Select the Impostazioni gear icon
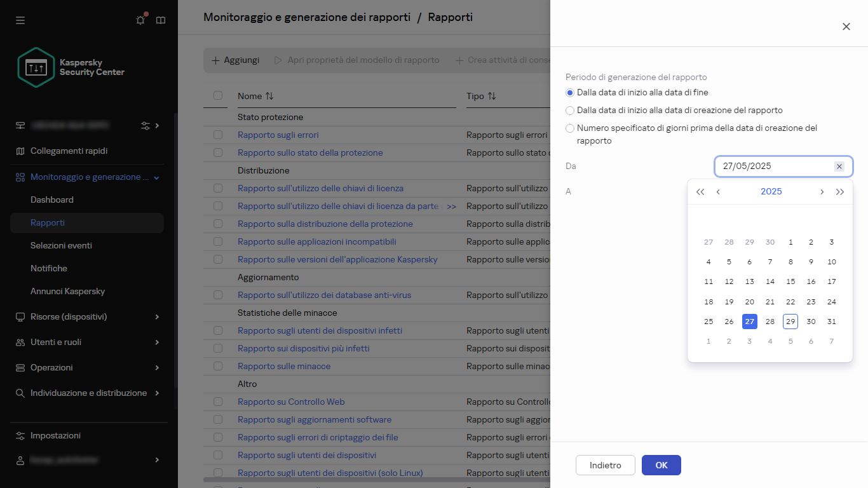This screenshot has width=868, height=488. [x=20, y=435]
